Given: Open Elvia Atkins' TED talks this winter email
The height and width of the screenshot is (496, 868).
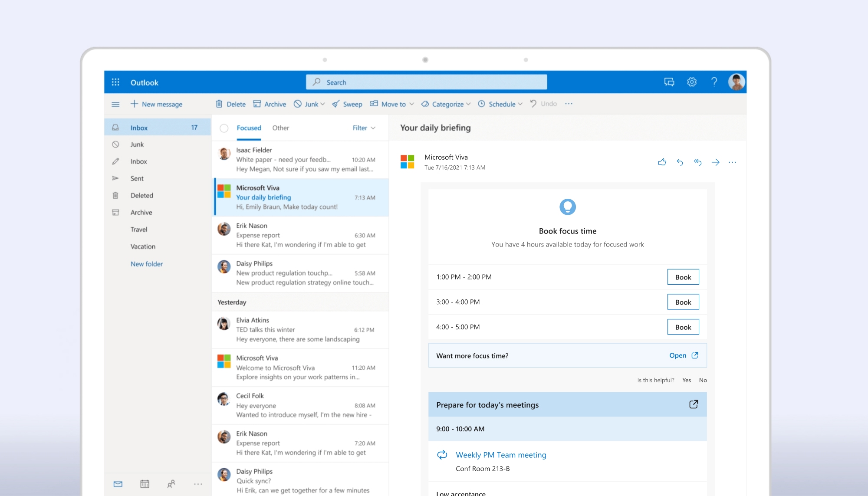Looking at the screenshot, I should pos(300,330).
